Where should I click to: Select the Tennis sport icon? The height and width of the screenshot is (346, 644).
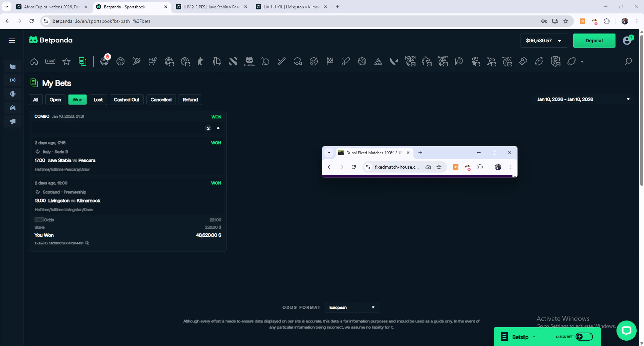coord(136,61)
